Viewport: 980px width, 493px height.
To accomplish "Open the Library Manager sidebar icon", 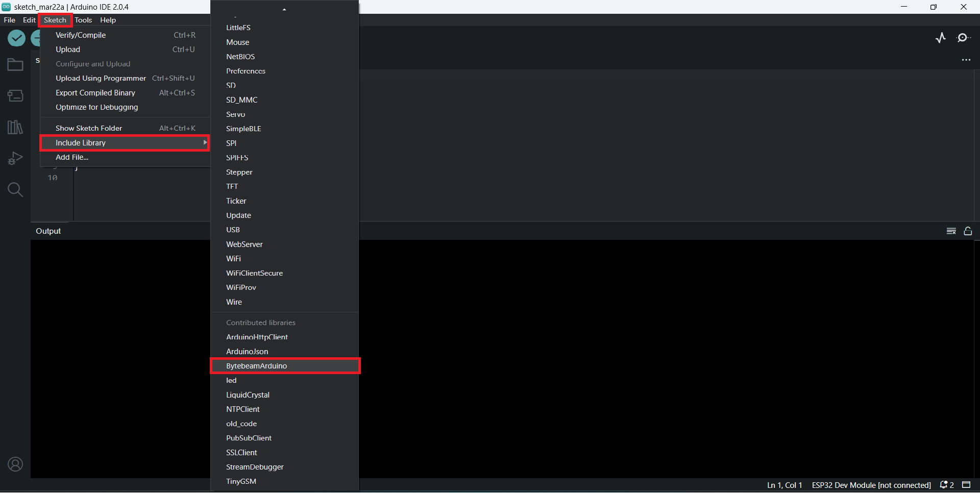I will click(x=15, y=127).
